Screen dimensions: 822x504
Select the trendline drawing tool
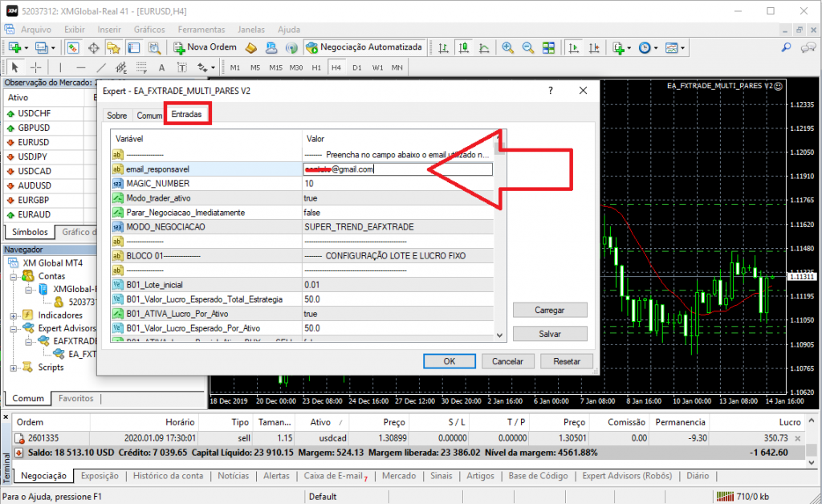tap(101, 67)
